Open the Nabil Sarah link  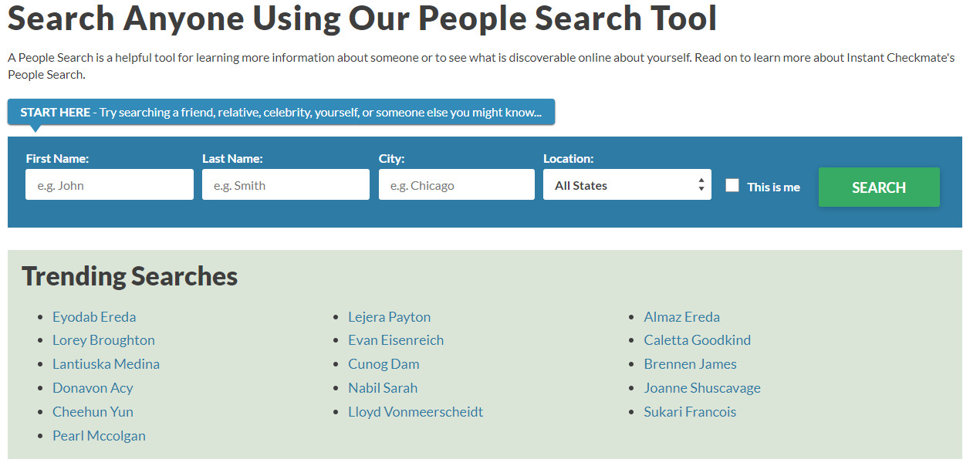(x=383, y=388)
